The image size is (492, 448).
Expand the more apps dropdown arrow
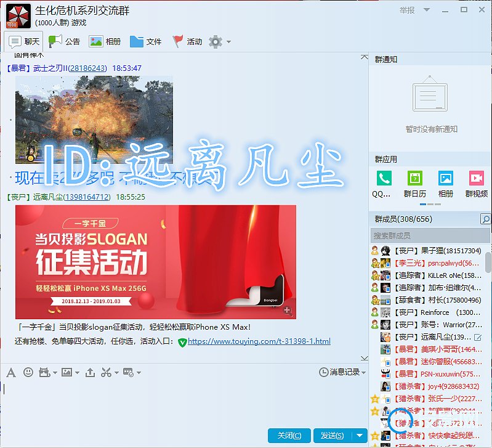(x=139, y=373)
